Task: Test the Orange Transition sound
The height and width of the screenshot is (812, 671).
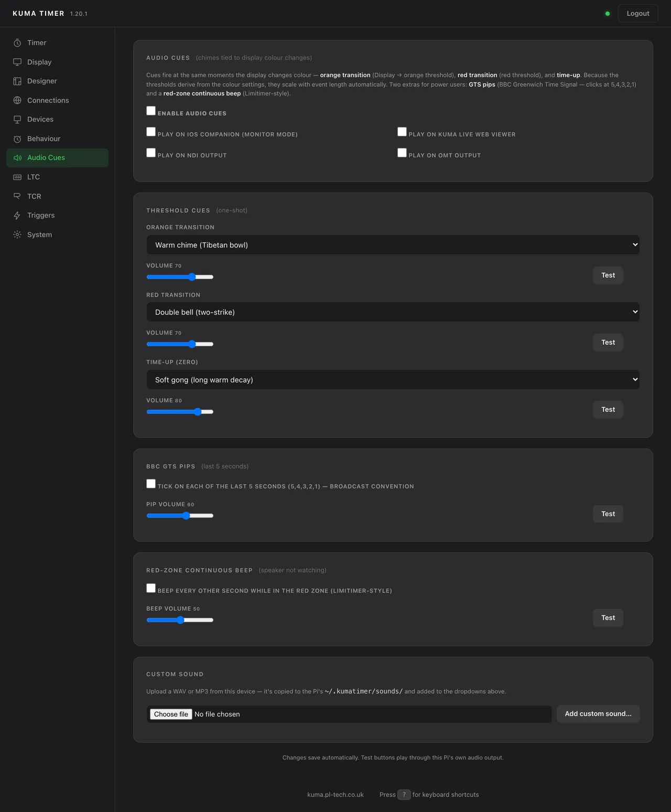Action: pyautogui.click(x=608, y=275)
